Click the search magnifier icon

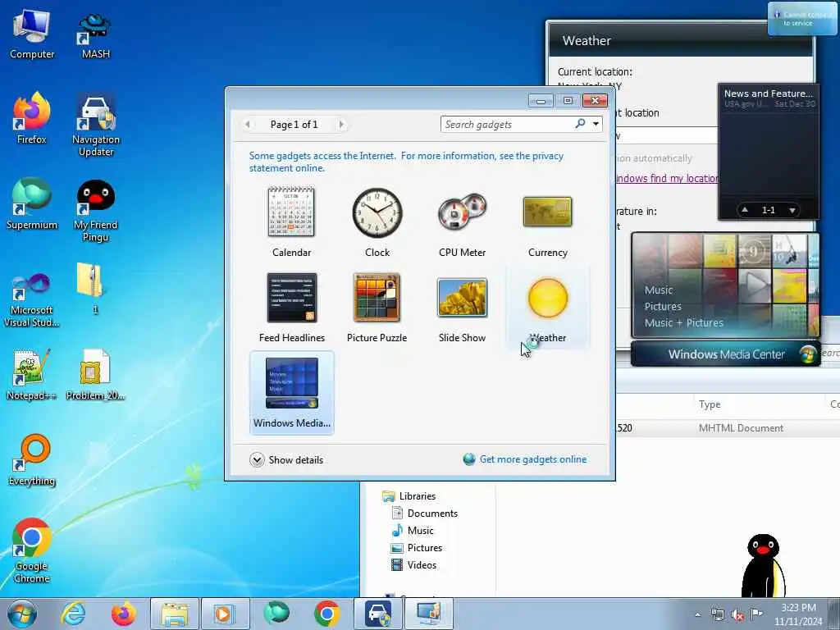coord(580,124)
